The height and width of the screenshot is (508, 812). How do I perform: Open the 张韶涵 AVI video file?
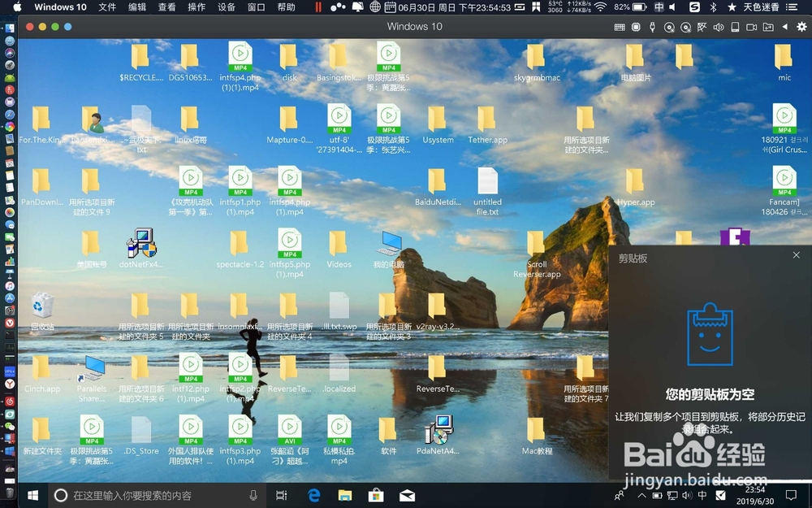[x=290, y=440]
